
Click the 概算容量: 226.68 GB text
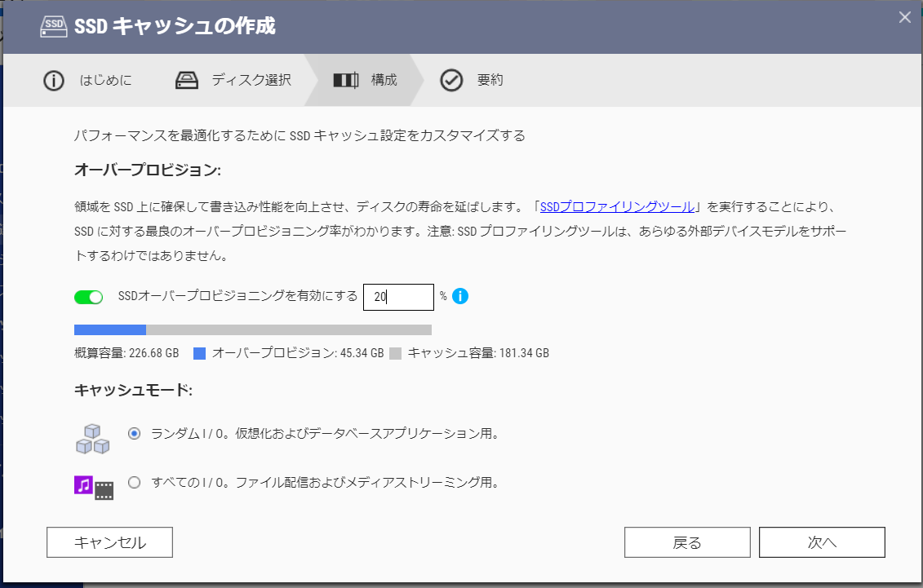click(126, 353)
